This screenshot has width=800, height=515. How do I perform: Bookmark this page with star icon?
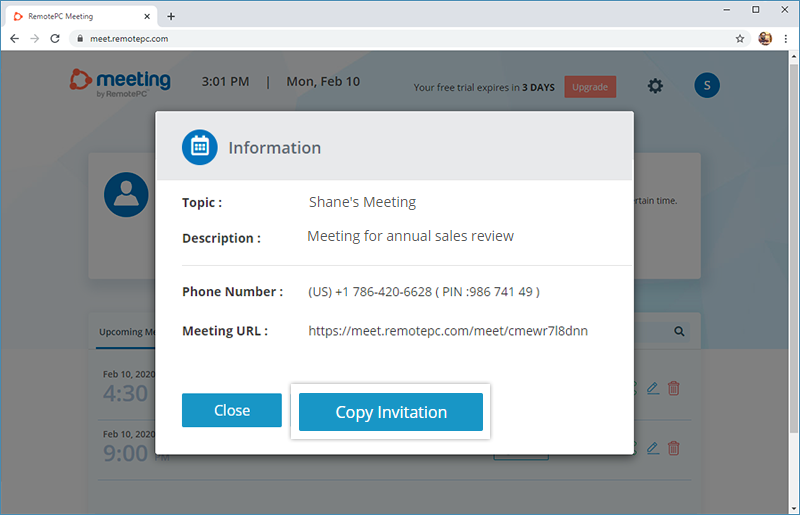(x=740, y=38)
